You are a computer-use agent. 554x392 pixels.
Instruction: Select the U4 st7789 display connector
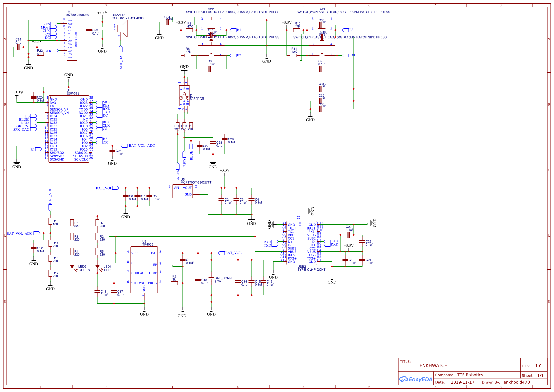(72, 39)
